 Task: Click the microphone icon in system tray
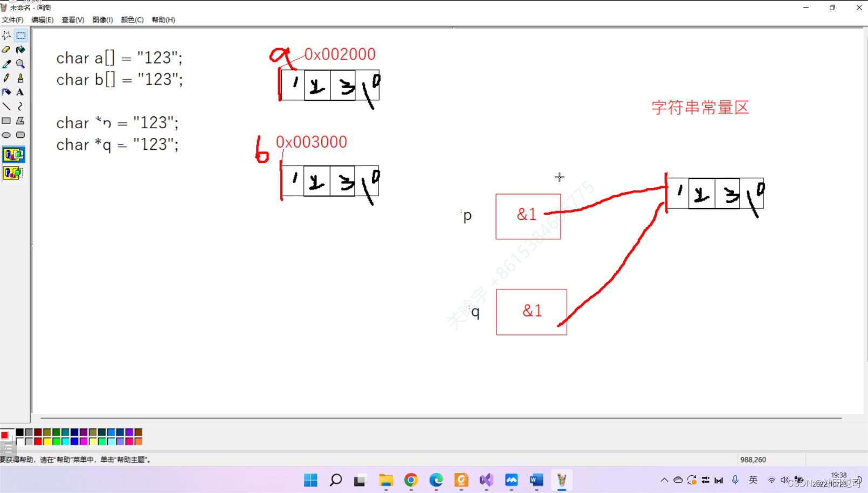735,480
